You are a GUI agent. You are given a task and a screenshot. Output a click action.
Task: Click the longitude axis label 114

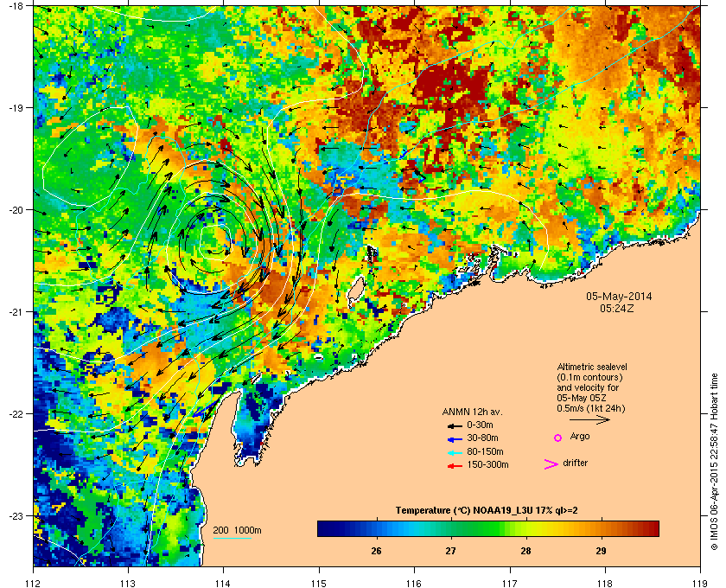pos(224,583)
